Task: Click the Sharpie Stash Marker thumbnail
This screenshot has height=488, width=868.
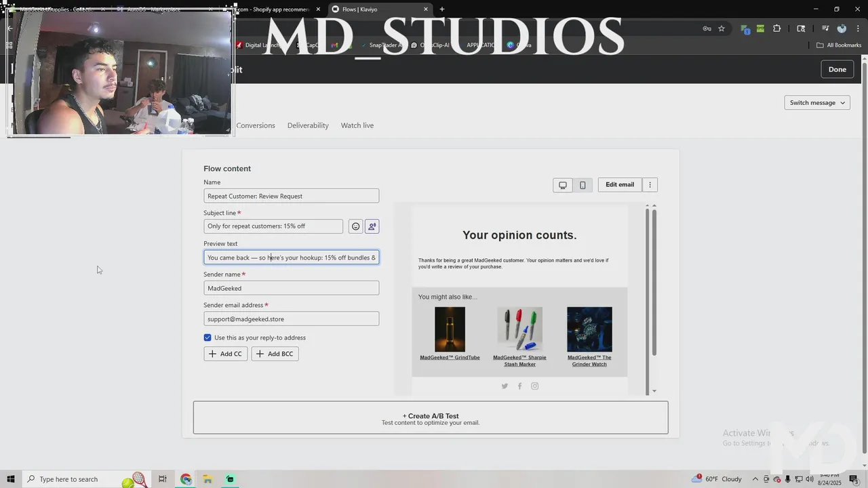Action: [519, 329]
